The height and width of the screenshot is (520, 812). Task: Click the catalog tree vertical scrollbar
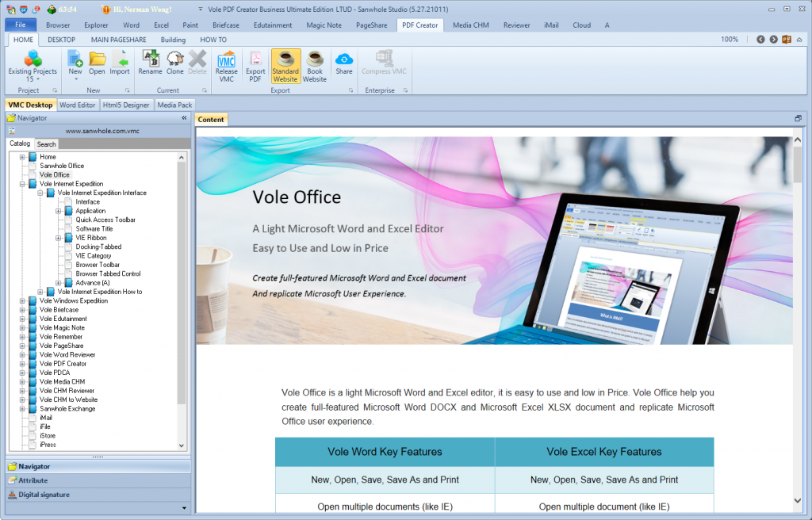[x=182, y=282]
